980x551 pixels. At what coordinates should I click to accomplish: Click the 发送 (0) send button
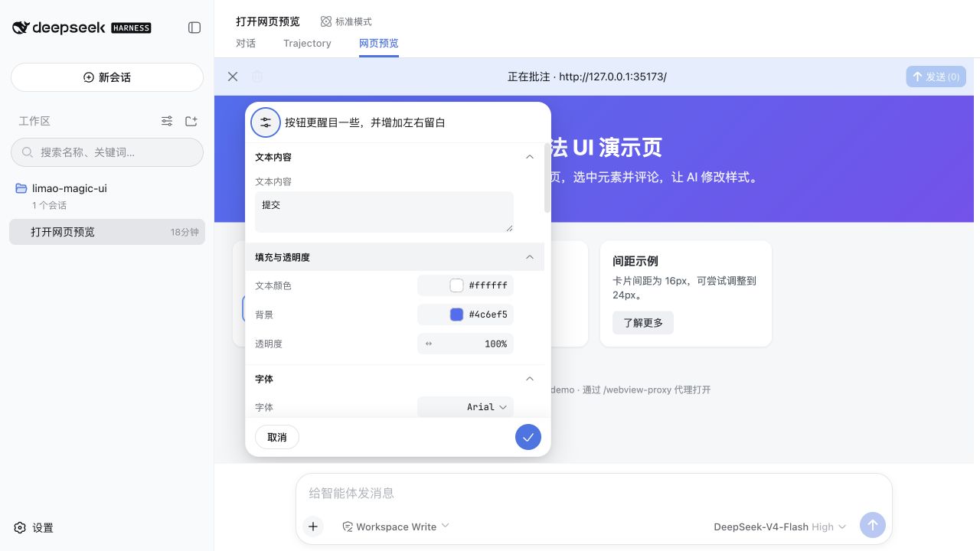(x=936, y=77)
